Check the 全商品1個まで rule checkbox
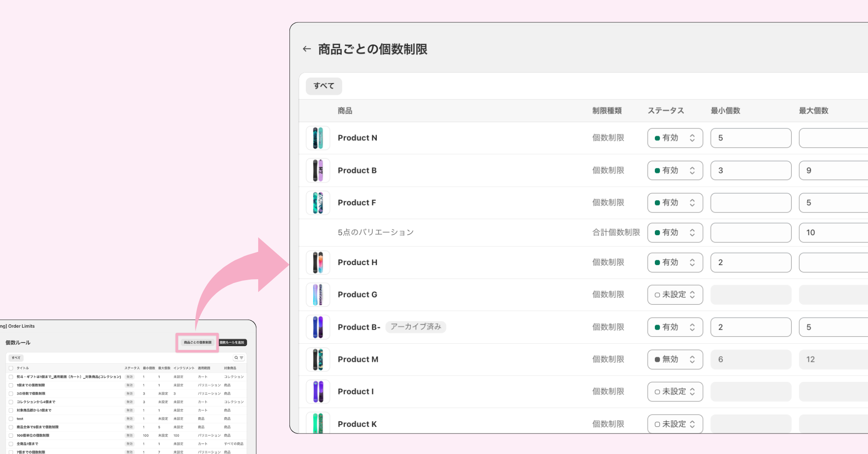This screenshot has width=868, height=454. [x=11, y=444]
